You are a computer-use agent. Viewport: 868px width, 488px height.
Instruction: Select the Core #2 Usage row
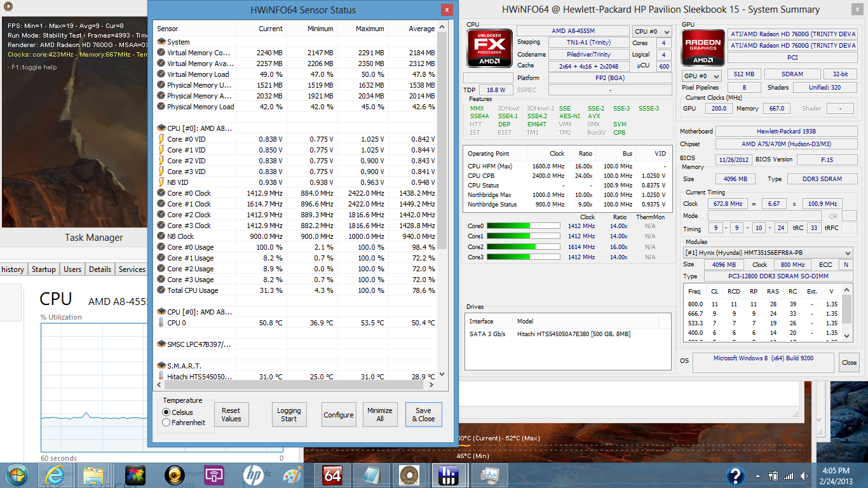[296, 269]
